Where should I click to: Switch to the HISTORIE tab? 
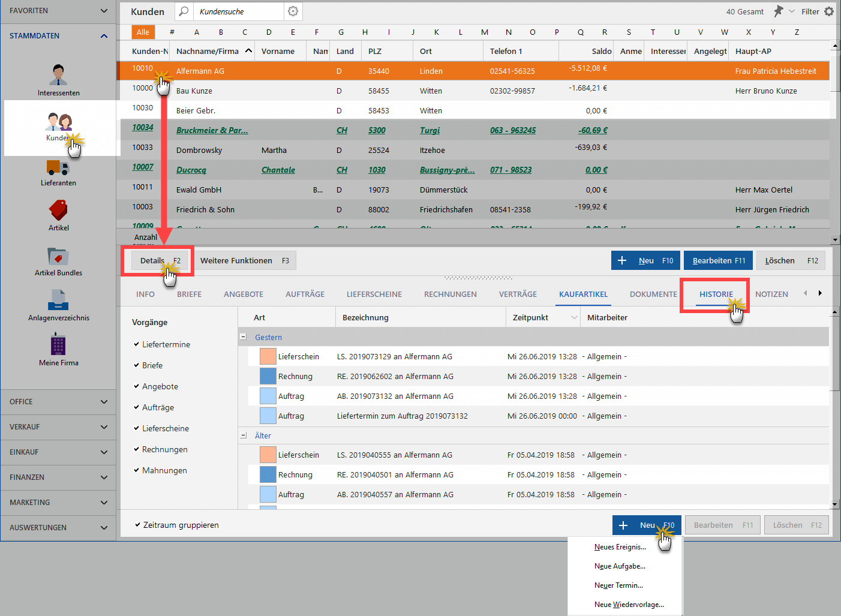[x=716, y=295]
